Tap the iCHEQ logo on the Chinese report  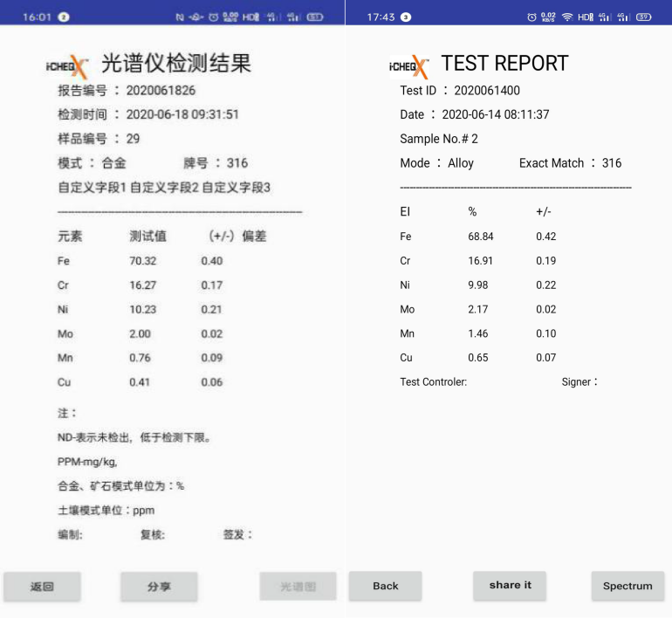[66, 65]
